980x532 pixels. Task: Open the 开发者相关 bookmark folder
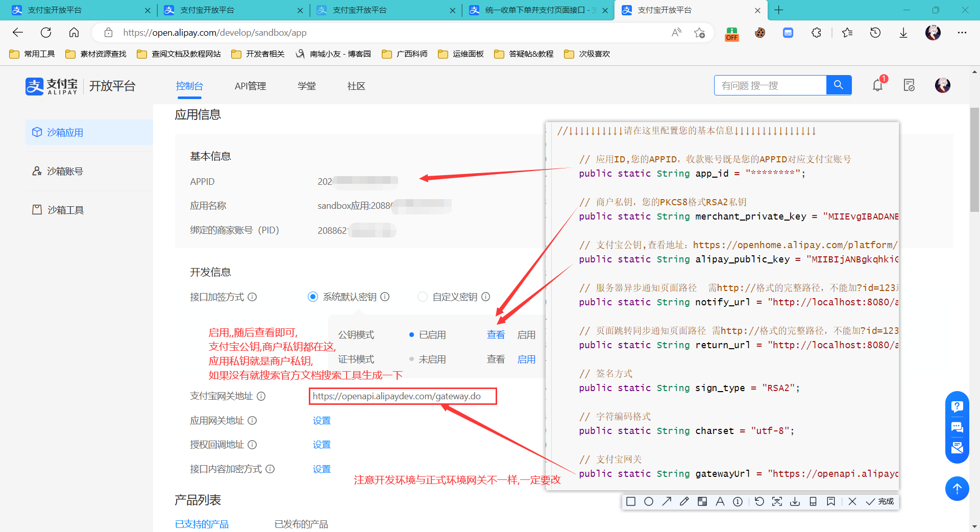pos(258,54)
